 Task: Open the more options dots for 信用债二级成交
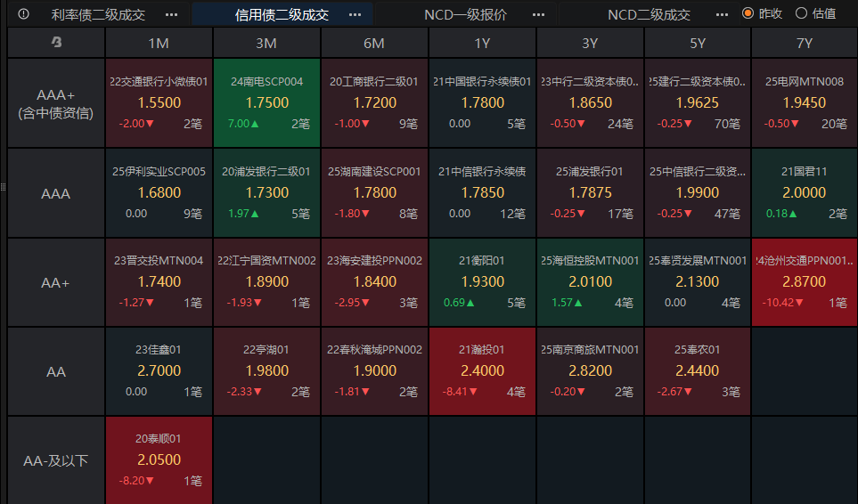point(355,15)
